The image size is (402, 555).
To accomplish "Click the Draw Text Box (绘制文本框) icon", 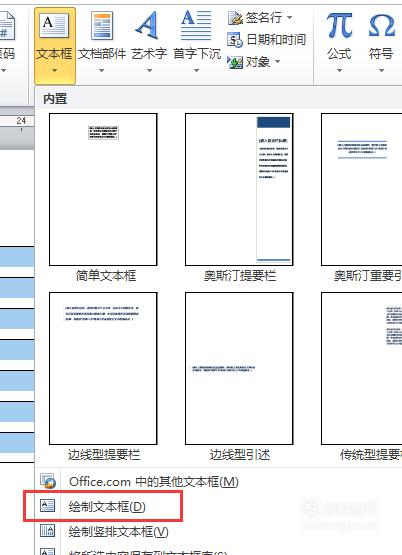I will click(x=47, y=505).
